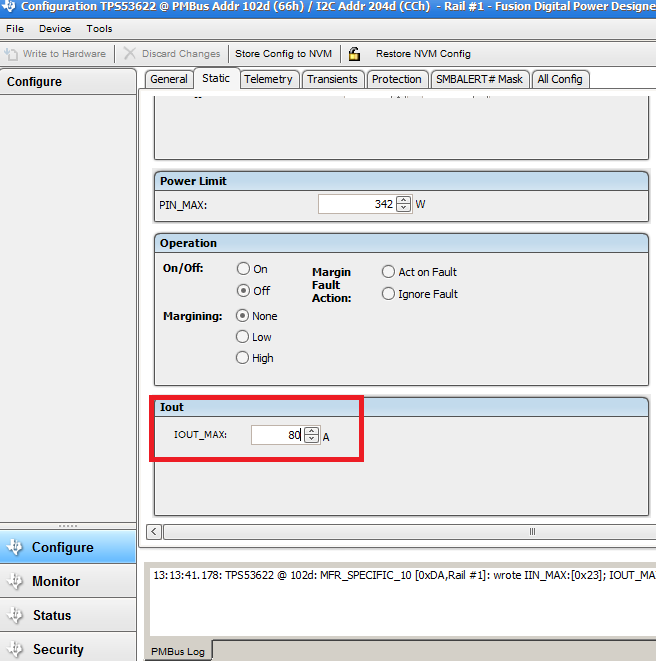
Task: Switch to the Telemetry tab
Action: [269, 79]
